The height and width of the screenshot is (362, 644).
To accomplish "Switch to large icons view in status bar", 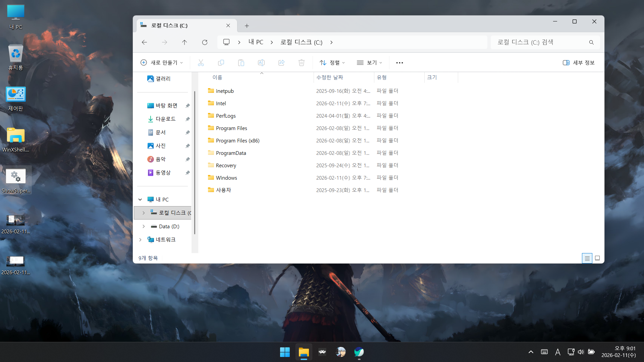I will point(597,258).
